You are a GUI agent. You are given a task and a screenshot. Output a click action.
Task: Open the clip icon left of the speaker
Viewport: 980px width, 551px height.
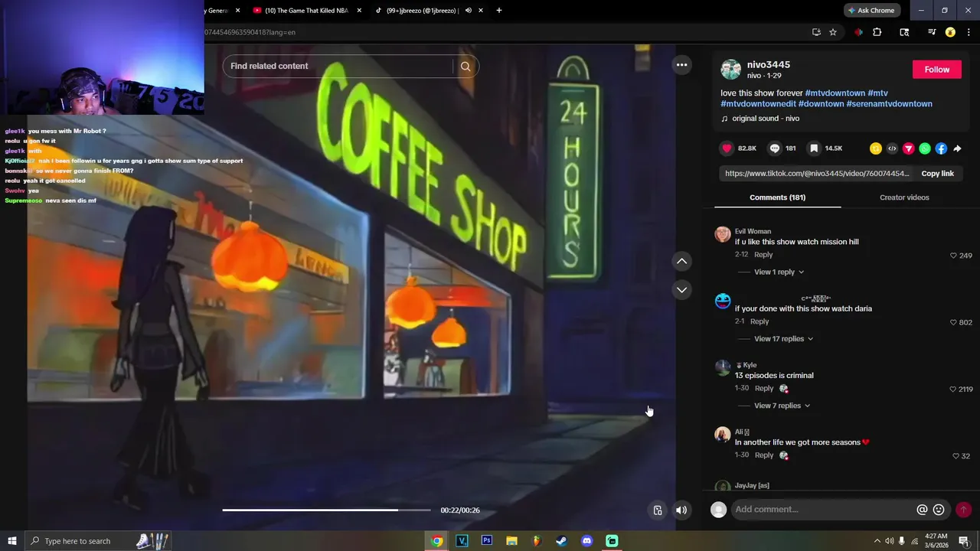coord(658,510)
